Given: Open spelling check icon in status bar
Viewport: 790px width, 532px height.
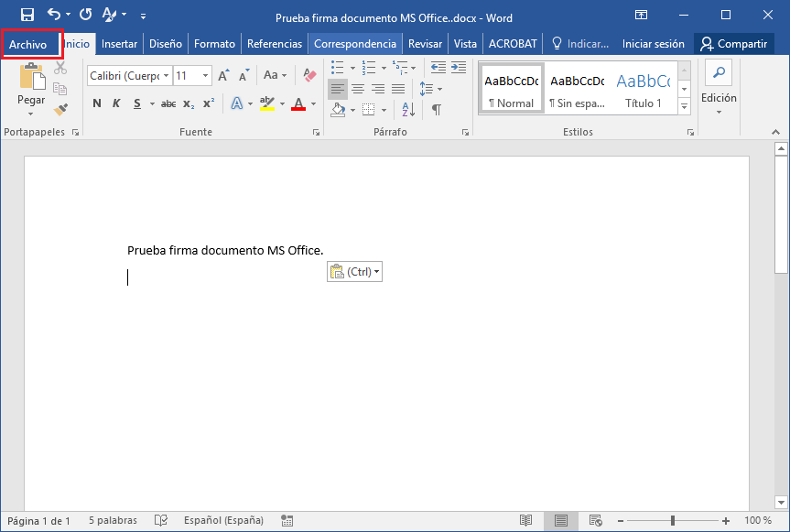Looking at the screenshot, I should [161, 520].
